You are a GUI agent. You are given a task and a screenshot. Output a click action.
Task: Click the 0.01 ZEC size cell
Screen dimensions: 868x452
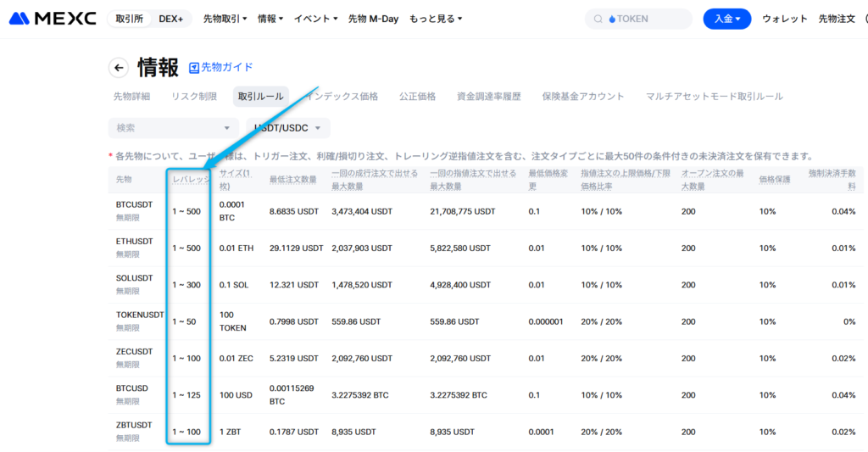pos(236,359)
